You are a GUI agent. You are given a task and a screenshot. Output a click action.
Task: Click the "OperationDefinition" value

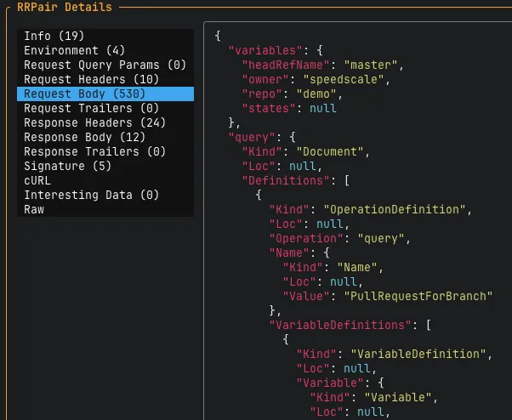pos(394,209)
